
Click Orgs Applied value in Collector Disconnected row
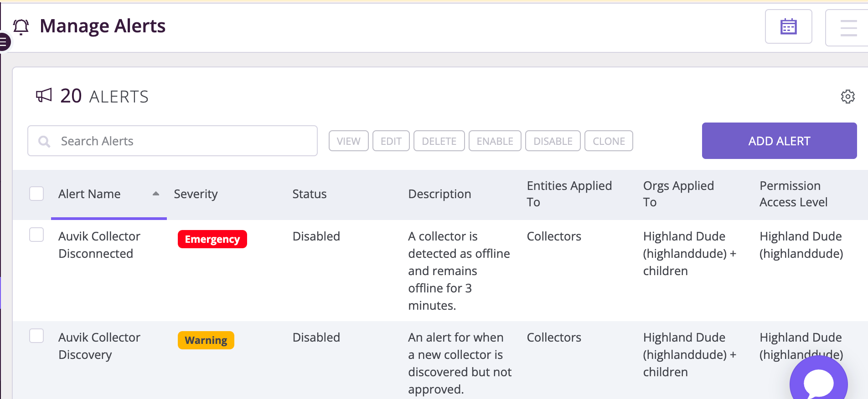(x=690, y=254)
